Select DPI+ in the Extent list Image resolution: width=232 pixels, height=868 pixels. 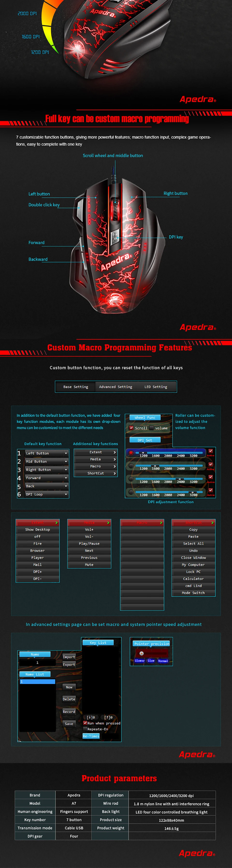coord(37,572)
